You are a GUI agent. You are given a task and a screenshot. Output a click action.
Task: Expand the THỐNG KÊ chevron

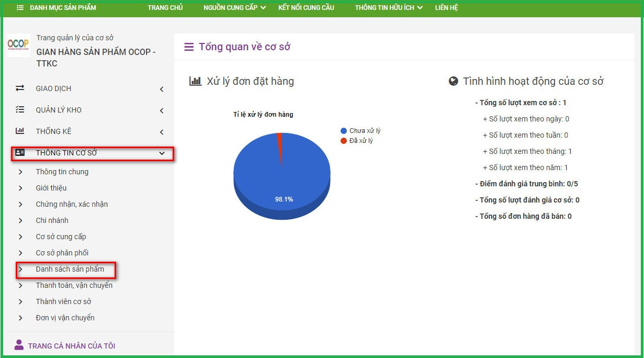point(162,132)
